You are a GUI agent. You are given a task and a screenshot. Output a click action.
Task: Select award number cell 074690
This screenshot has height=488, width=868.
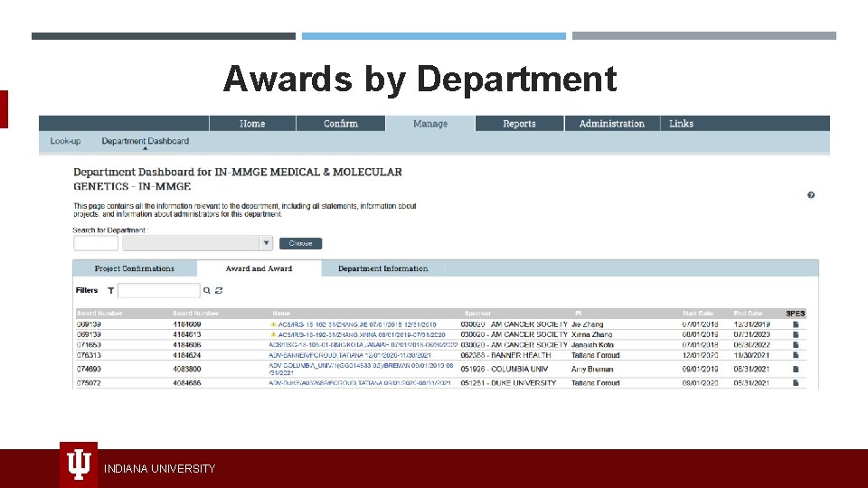(89, 369)
